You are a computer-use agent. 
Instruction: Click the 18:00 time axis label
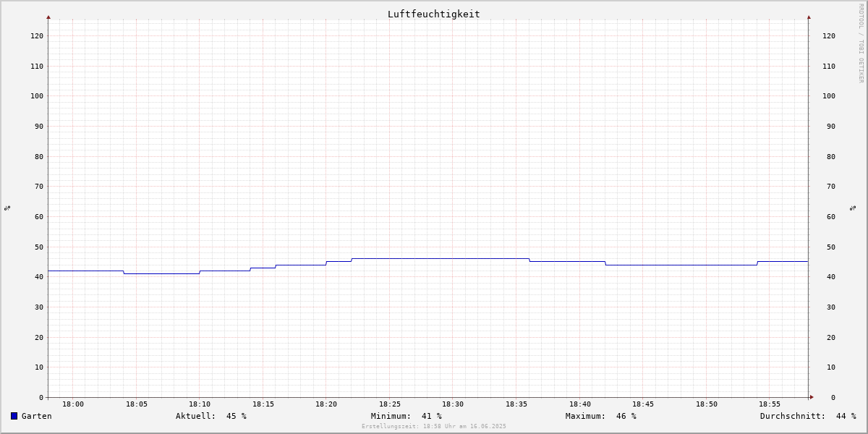(73, 404)
